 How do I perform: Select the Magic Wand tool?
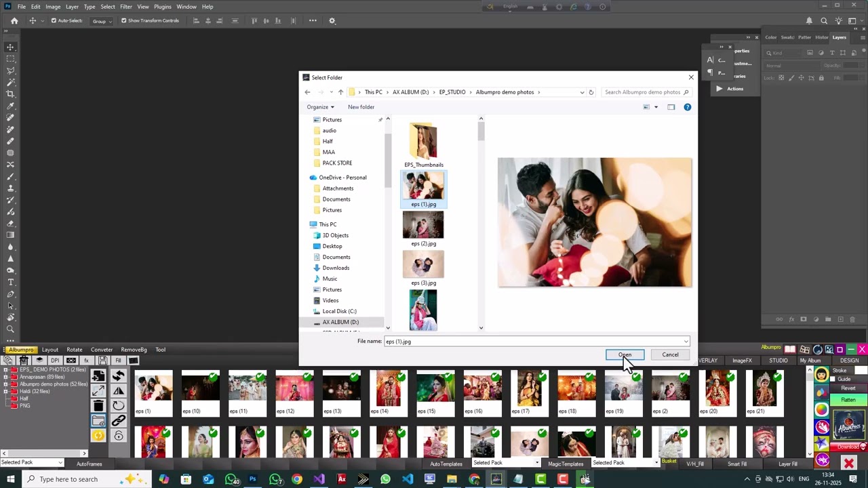[x=11, y=82]
